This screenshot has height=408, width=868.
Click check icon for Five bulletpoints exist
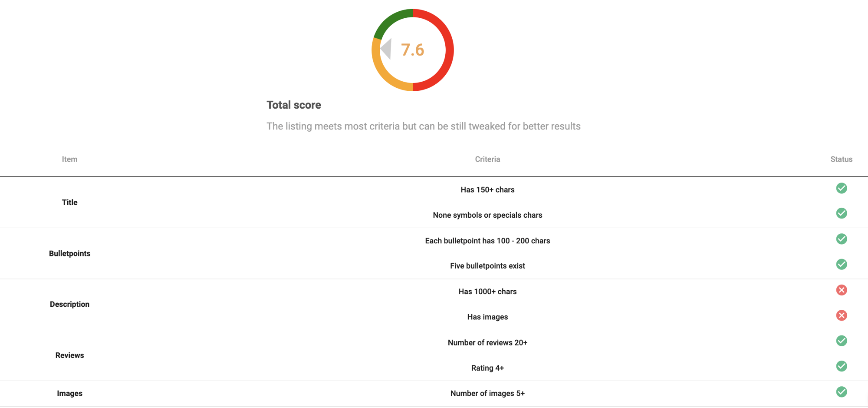tap(841, 264)
